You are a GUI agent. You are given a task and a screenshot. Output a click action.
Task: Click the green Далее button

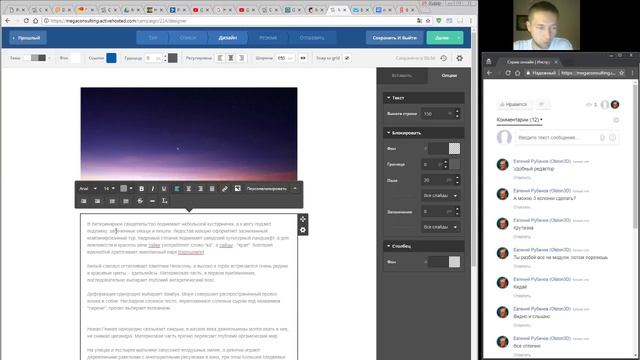click(x=441, y=38)
